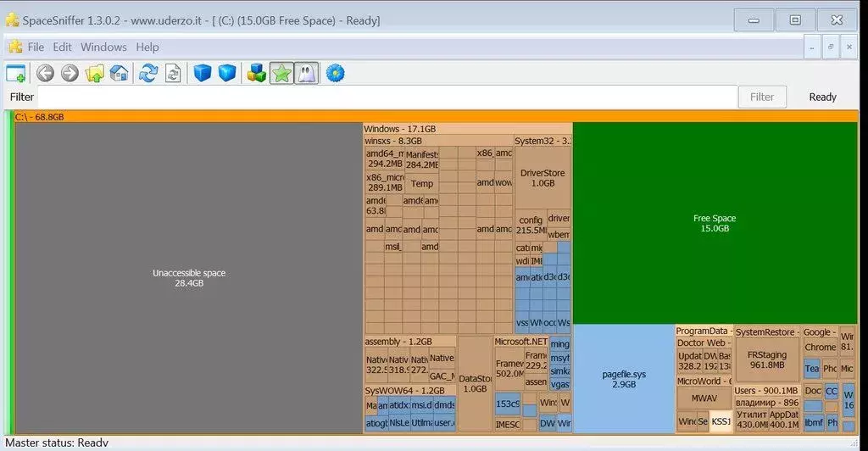Click the Users - 900.1MB header
868x451 pixels.
766,391
